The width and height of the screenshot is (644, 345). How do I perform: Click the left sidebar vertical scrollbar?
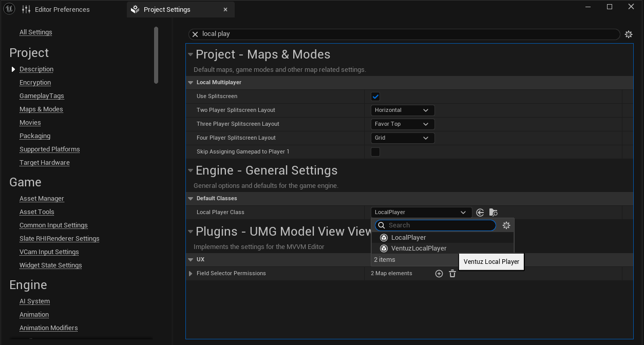[x=156, y=54]
